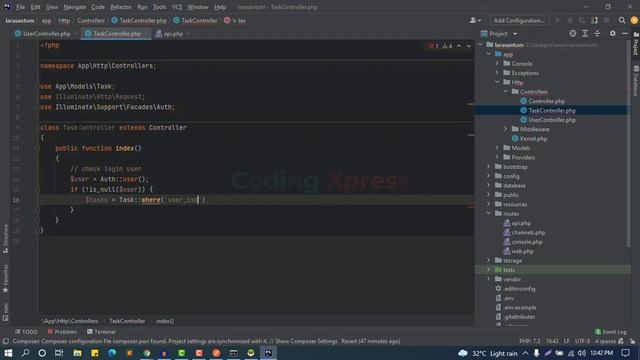Expand the Models folder
The width and height of the screenshot is (640, 360).
(497, 148)
